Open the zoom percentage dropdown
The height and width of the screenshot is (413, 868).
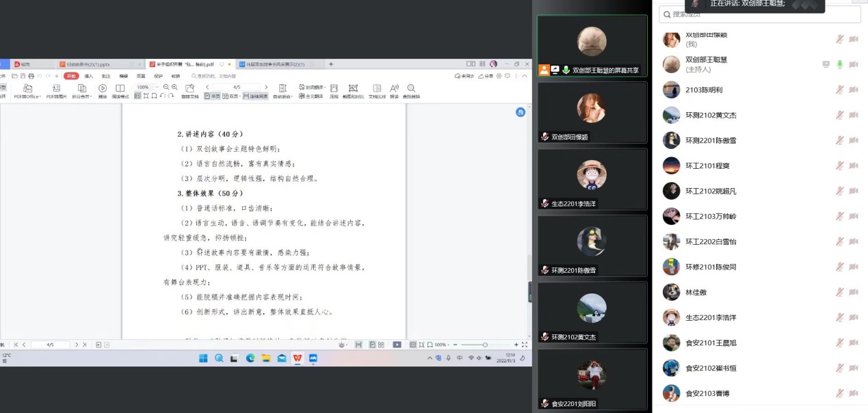157,88
